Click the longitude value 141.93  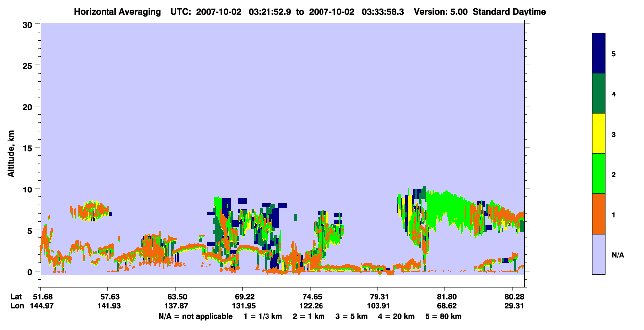pos(108,306)
